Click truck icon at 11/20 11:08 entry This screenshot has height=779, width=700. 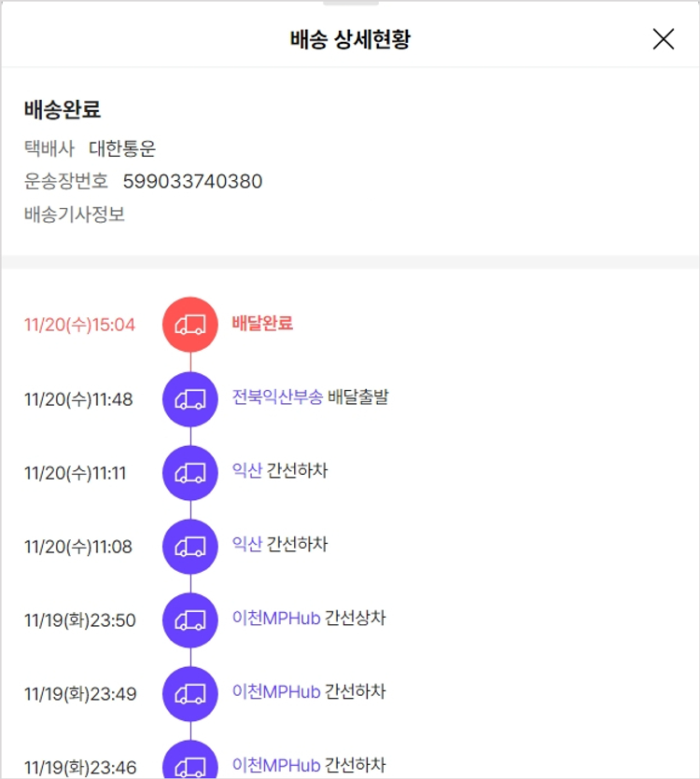click(x=190, y=546)
